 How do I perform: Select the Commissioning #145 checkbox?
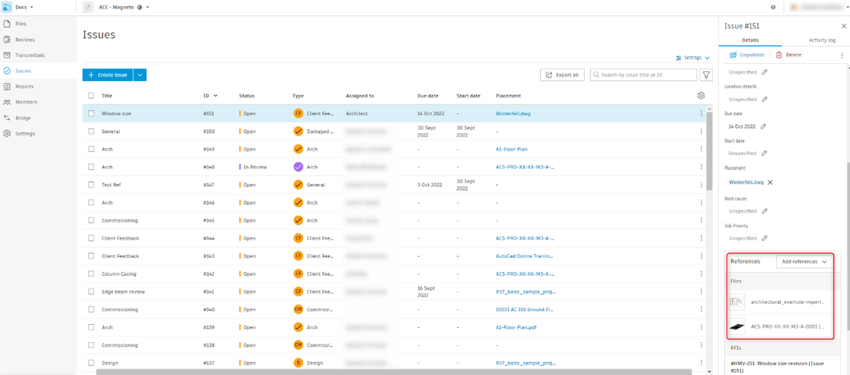(x=91, y=221)
